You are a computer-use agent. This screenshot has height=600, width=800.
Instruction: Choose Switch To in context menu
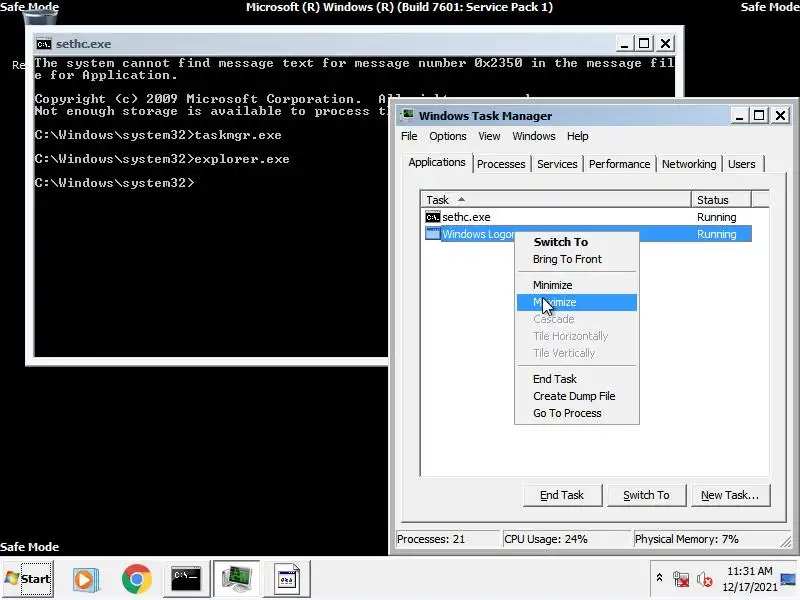tap(577, 242)
